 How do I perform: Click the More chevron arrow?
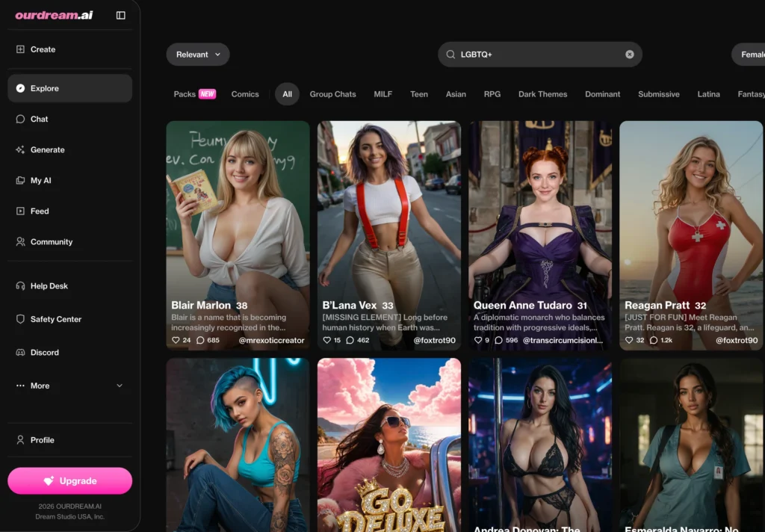click(x=120, y=386)
